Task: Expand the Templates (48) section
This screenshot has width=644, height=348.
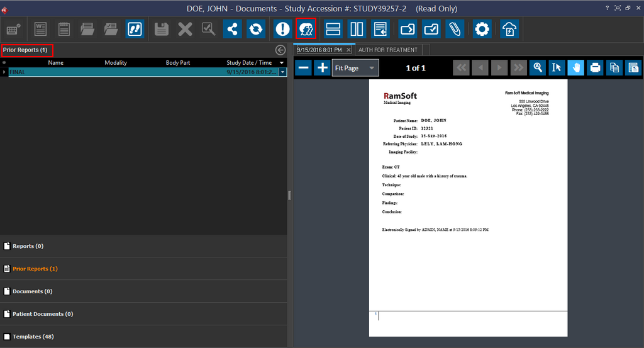Action: [x=33, y=337]
